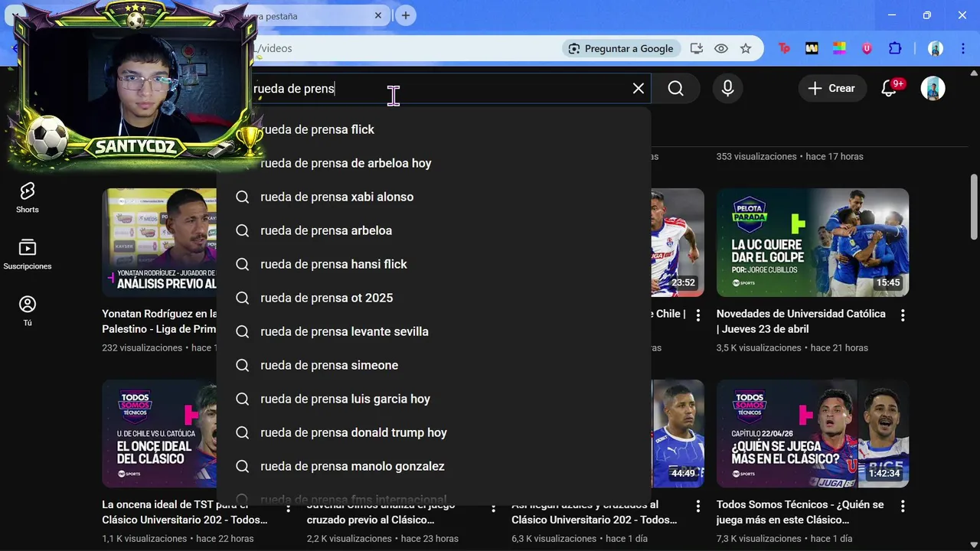Image resolution: width=980 pixels, height=551 pixels.
Task: Open more options for Así llegan azules video
Action: click(x=697, y=507)
